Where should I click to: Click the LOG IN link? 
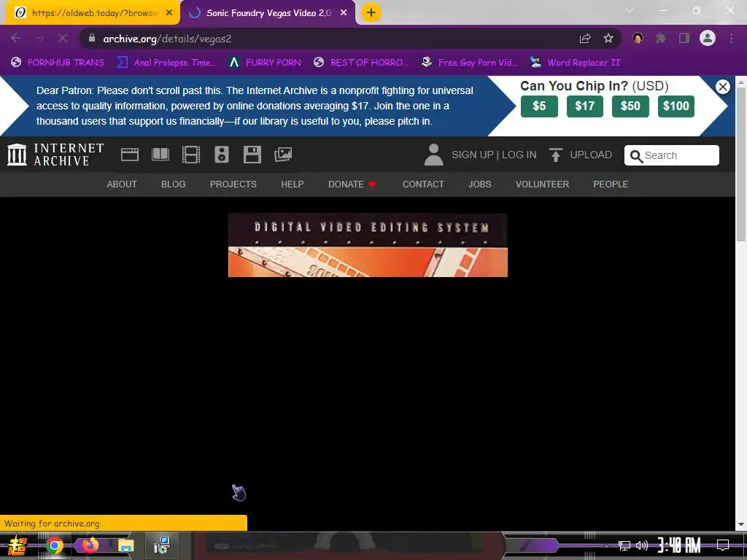pos(519,155)
